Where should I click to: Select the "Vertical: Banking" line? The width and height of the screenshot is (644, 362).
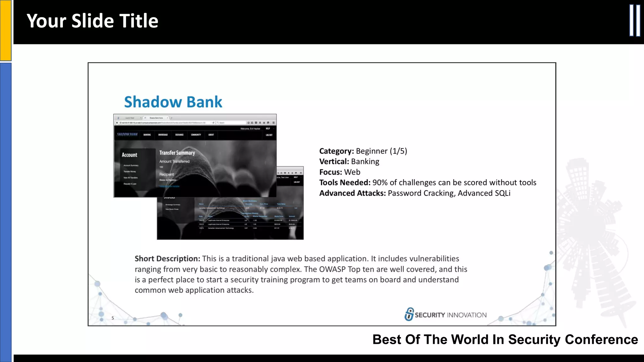(349, 162)
